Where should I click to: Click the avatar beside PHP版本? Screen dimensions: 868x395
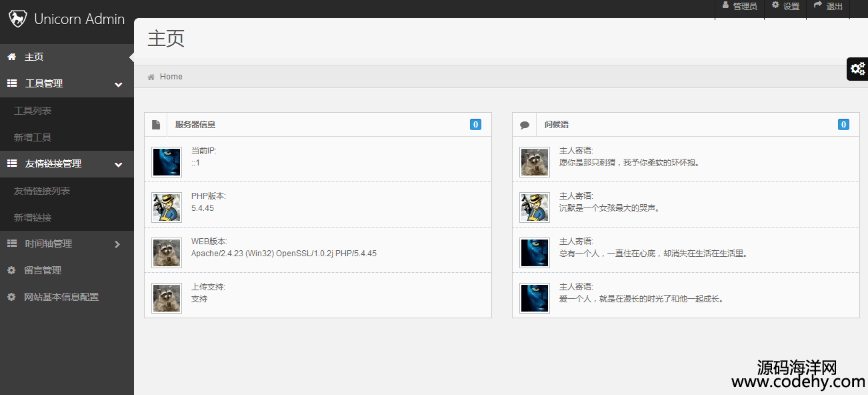167,208
